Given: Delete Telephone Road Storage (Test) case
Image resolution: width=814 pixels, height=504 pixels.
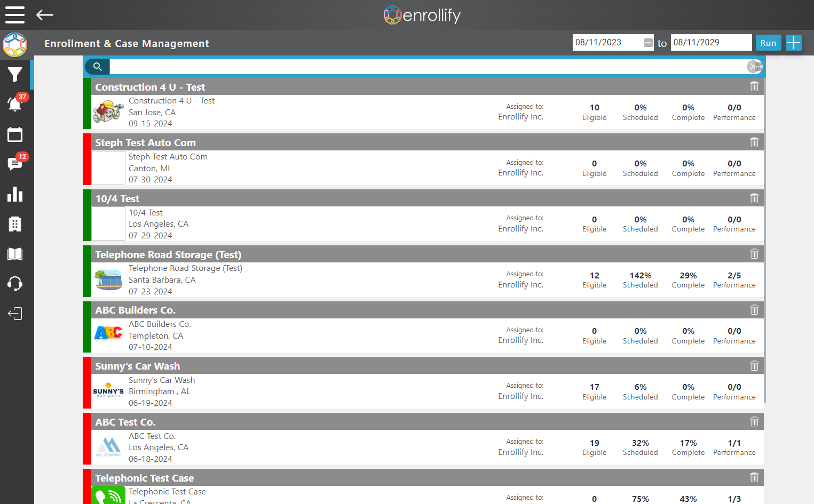Looking at the screenshot, I should pyautogui.click(x=754, y=254).
